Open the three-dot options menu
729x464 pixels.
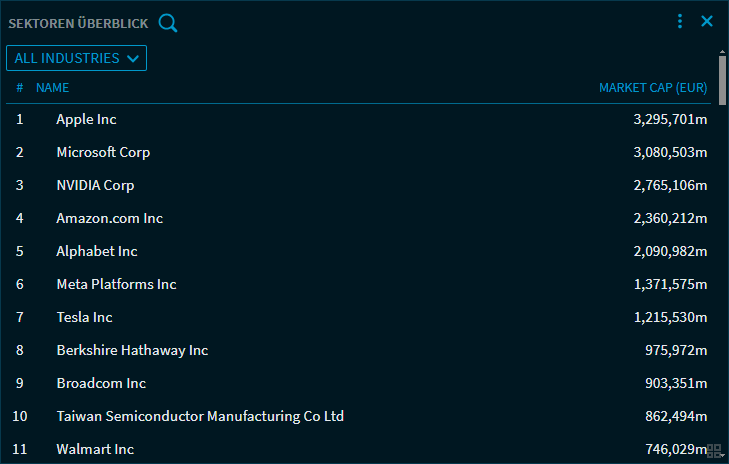click(680, 21)
